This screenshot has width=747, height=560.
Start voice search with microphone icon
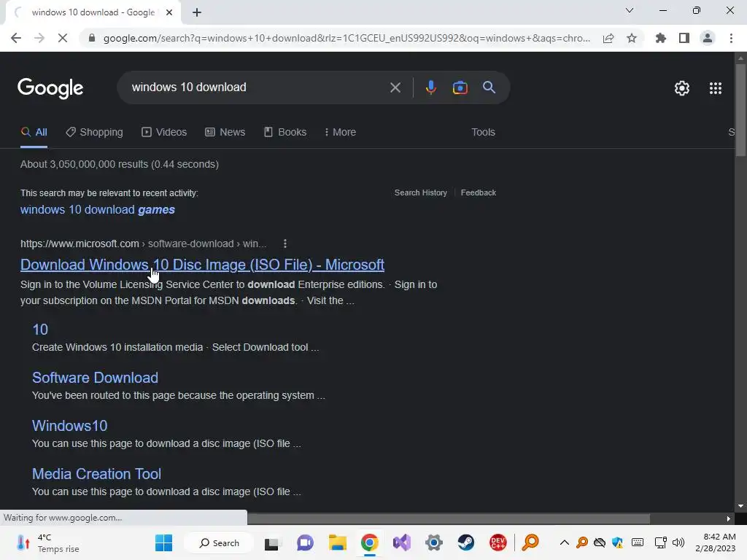pyautogui.click(x=430, y=87)
